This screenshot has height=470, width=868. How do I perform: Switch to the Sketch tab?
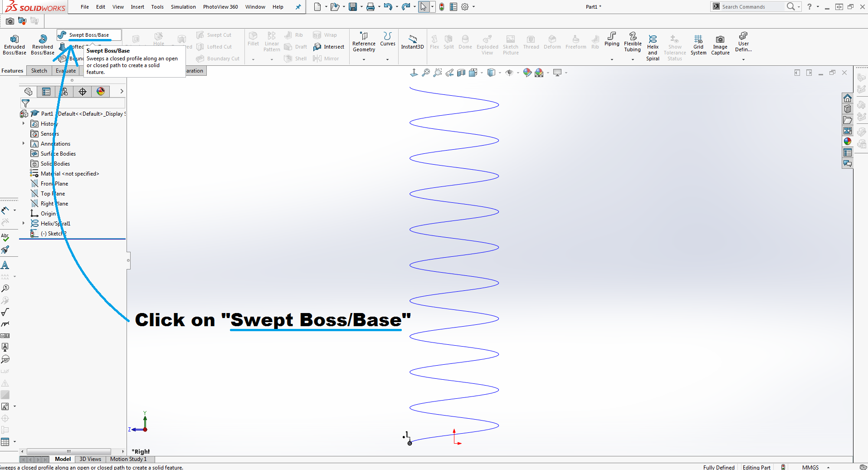[x=39, y=71]
